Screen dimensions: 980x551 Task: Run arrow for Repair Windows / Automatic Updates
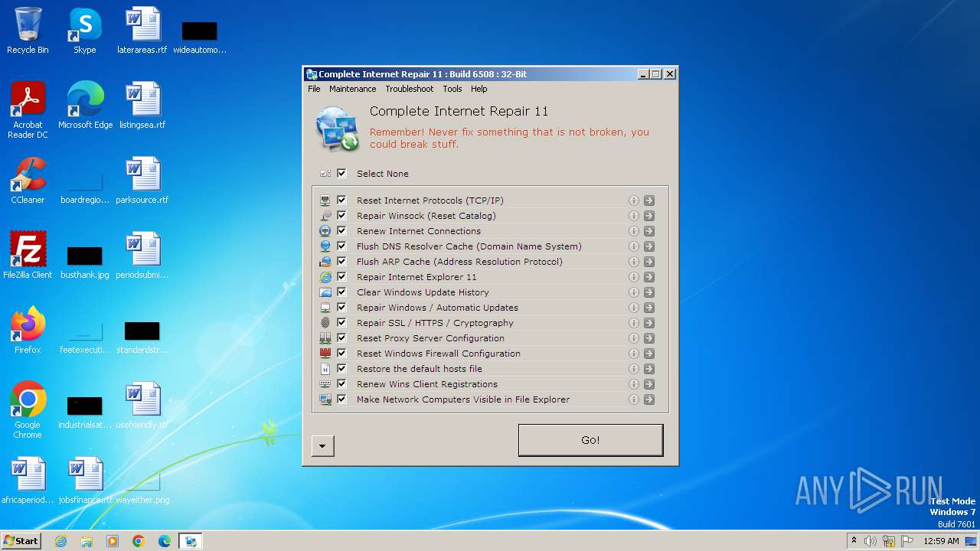(x=649, y=308)
